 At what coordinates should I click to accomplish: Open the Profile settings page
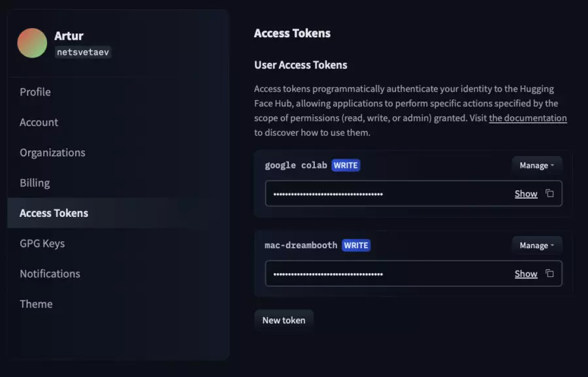coord(35,92)
